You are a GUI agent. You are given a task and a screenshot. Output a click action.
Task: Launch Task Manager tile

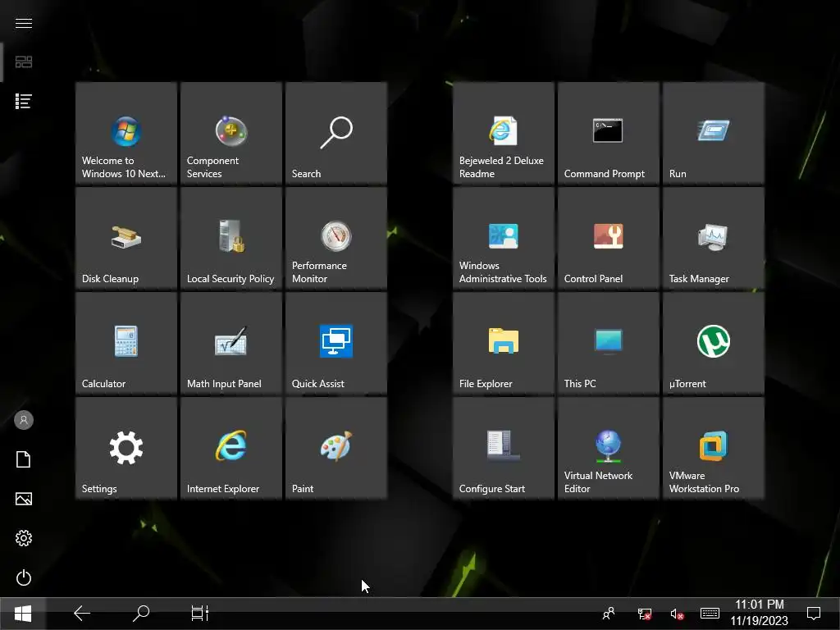(714, 239)
